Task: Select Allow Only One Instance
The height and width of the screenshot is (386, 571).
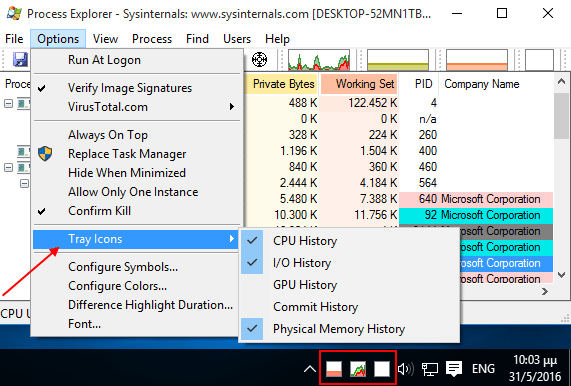Action: [137, 192]
